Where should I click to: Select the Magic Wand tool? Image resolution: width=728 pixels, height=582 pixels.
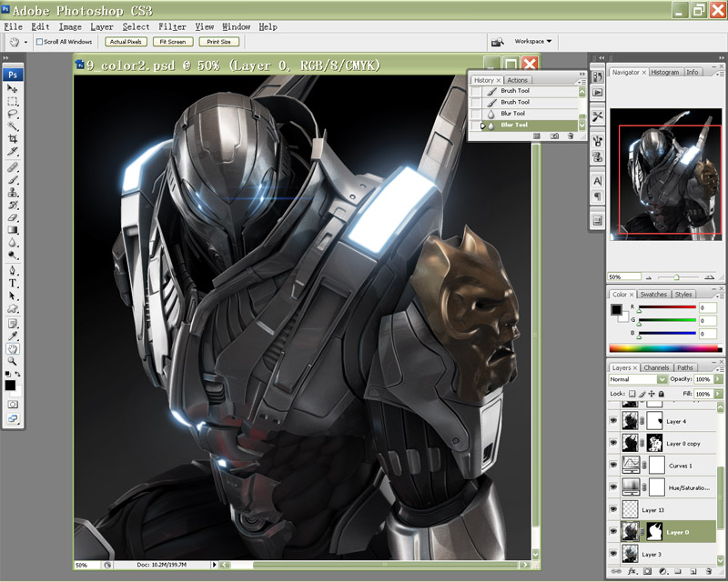(13, 126)
